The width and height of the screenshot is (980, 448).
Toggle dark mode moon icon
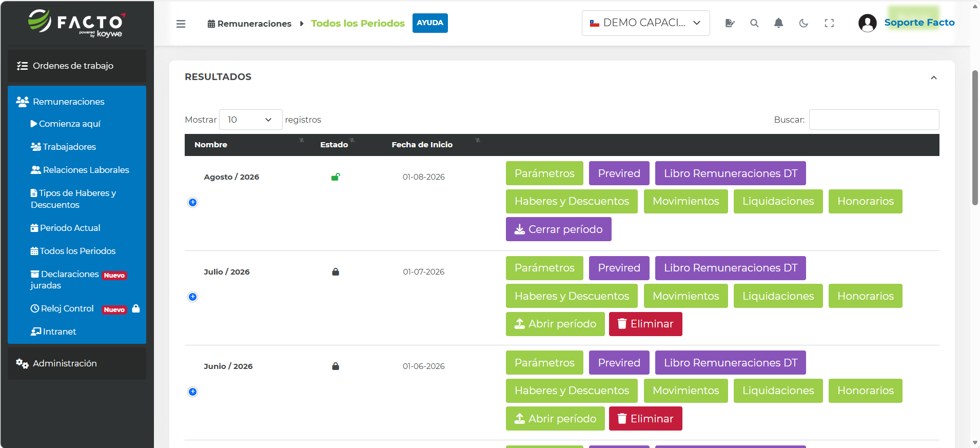click(x=803, y=23)
